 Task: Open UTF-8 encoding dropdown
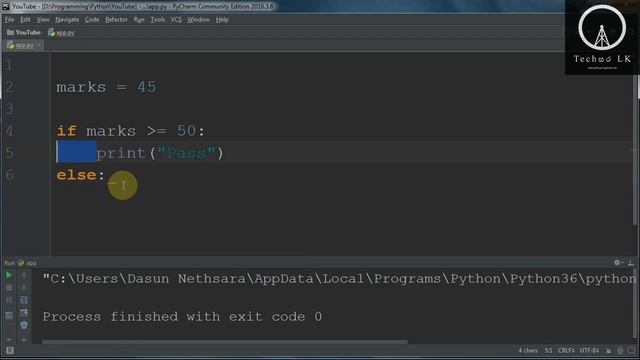point(589,350)
